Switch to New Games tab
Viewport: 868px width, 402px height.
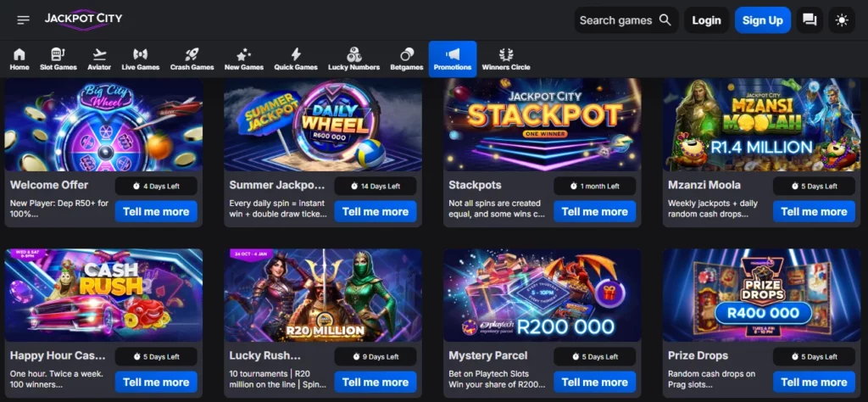[244, 59]
